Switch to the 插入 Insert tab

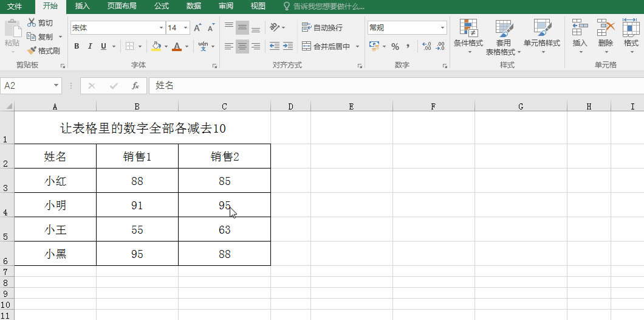pos(83,6)
